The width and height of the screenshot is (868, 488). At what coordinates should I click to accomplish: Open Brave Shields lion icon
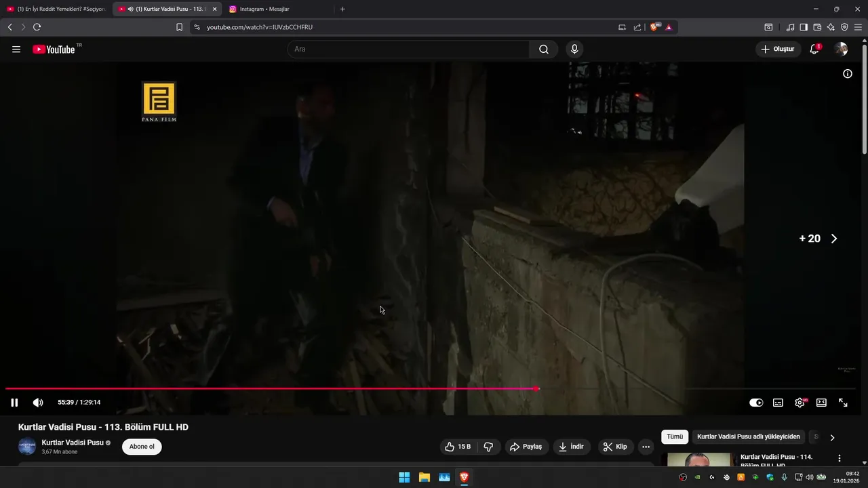point(655,27)
